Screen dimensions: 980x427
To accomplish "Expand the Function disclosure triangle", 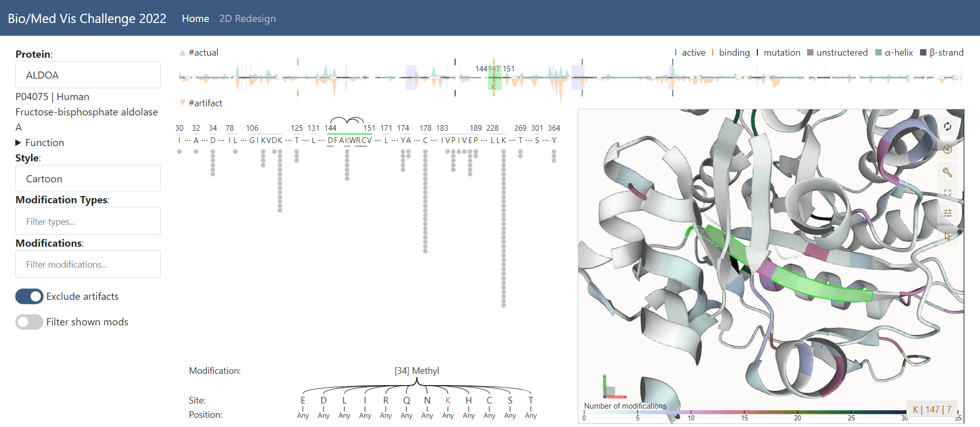I will (18, 143).
